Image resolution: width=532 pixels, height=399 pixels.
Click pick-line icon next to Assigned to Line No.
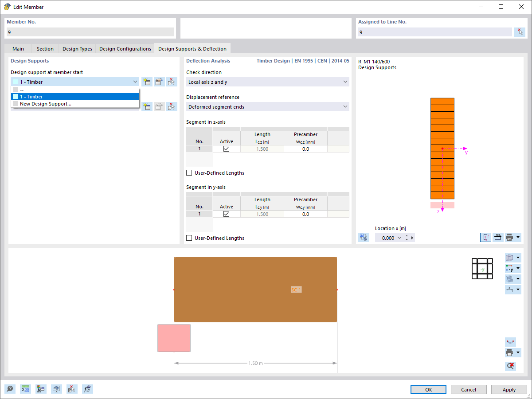tap(520, 32)
